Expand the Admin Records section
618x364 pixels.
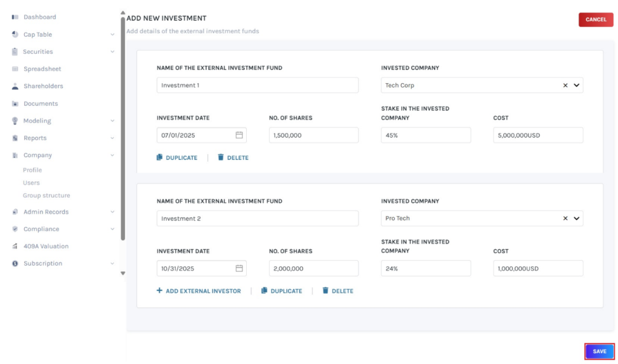(112, 211)
